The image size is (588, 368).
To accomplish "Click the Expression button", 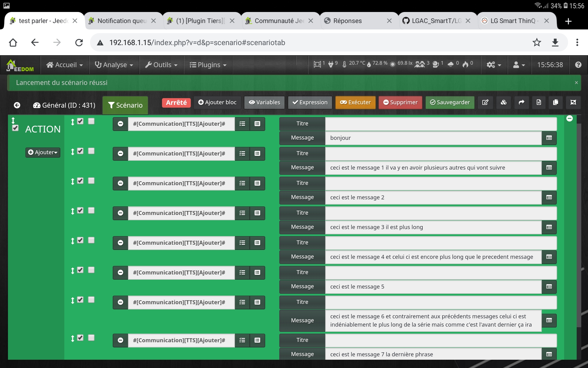I will [310, 102].
